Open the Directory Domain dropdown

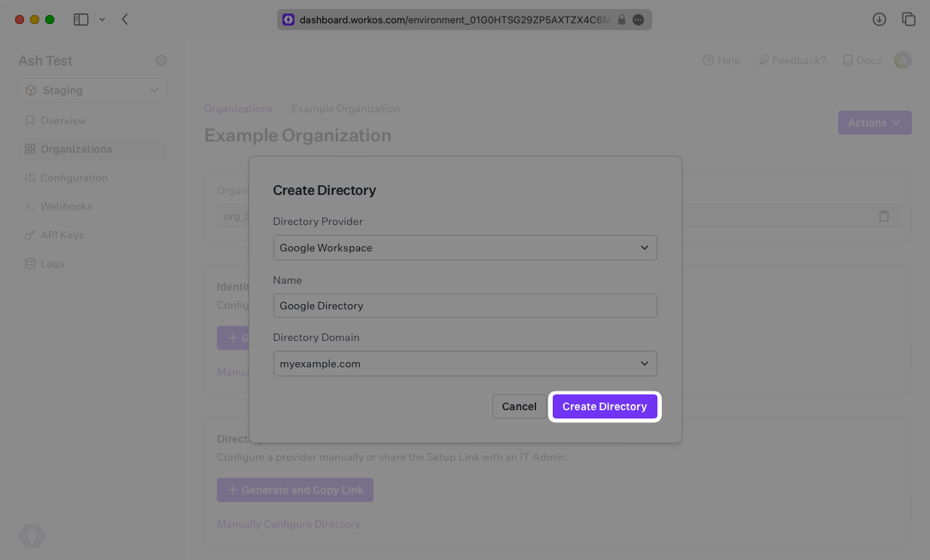pos(465,364)
